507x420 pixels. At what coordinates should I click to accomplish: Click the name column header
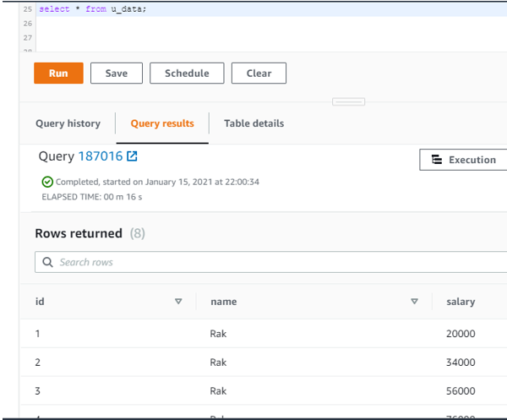[224, 302]
